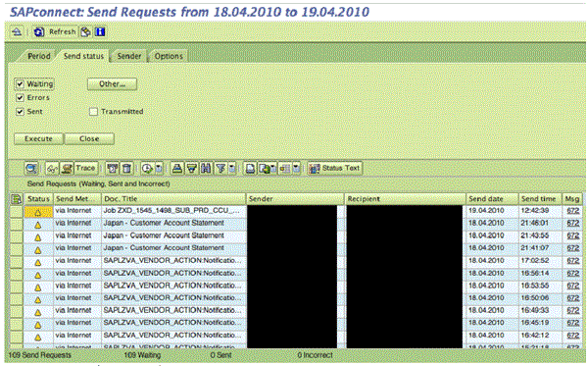The width and height of the screenshot is (588, 366).
Task: Expand the layout selection dropdown arrow
Action: coord(296,169)
